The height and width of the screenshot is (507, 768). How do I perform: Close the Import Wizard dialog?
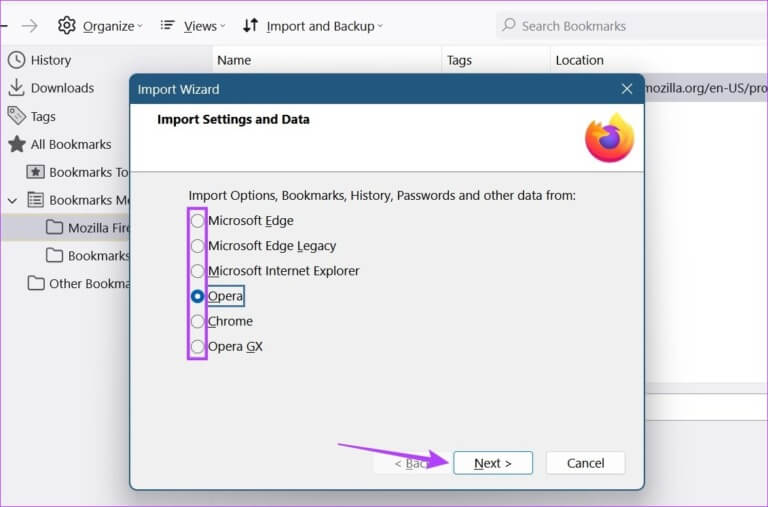(626, 89)
